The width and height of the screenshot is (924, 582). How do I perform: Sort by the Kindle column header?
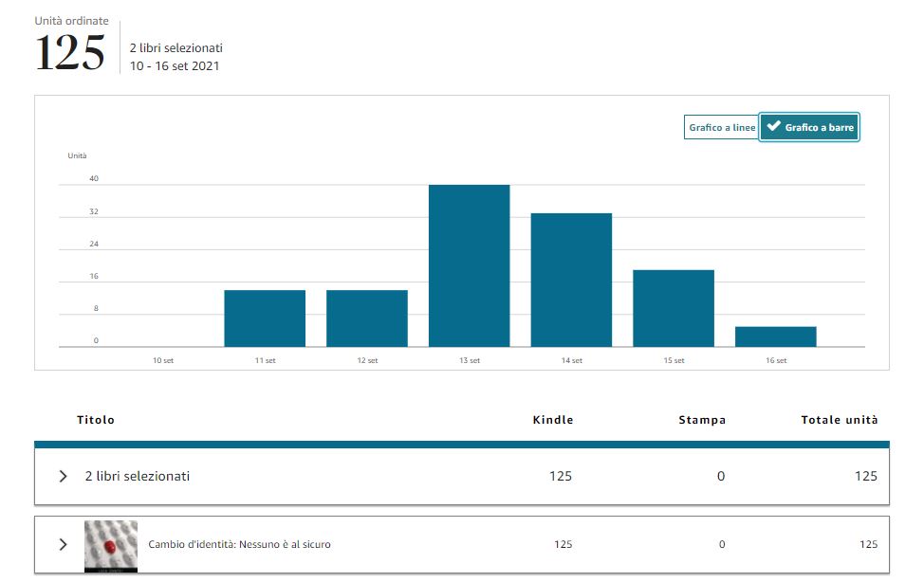[553, 420]
